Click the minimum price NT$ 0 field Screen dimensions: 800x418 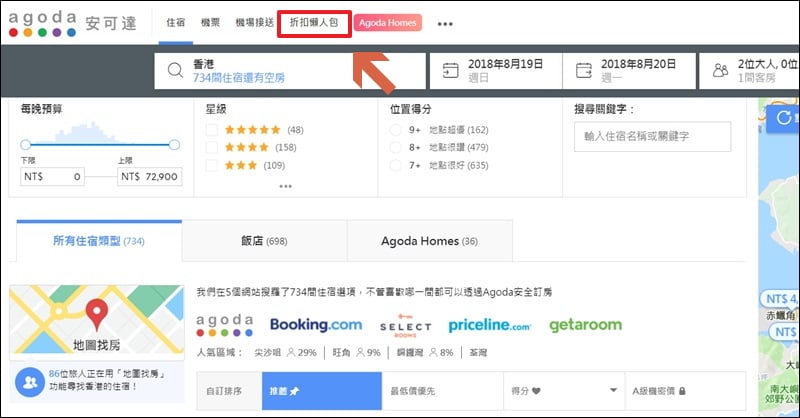coord(53,177)
